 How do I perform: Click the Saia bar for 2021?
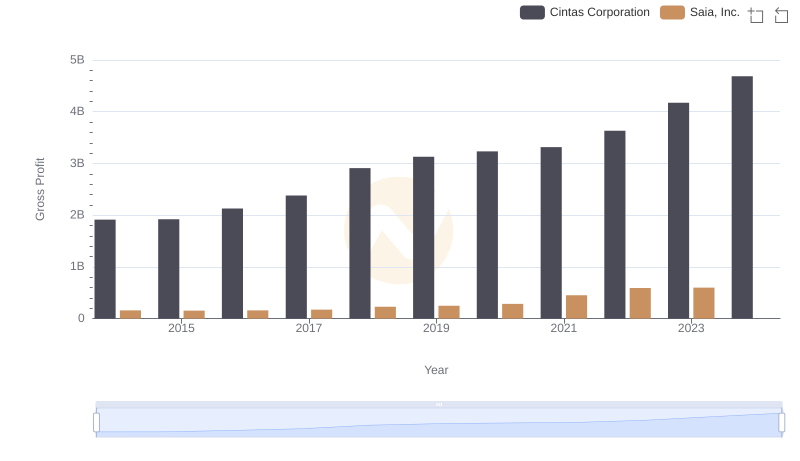click(577, 307)
